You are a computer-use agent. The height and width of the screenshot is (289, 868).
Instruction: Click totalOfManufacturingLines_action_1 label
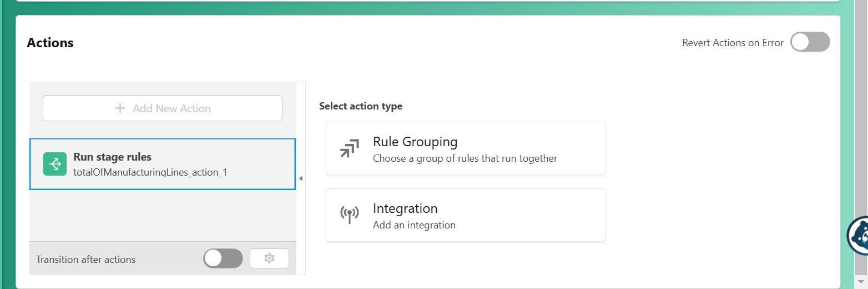(x=150, y=172)
